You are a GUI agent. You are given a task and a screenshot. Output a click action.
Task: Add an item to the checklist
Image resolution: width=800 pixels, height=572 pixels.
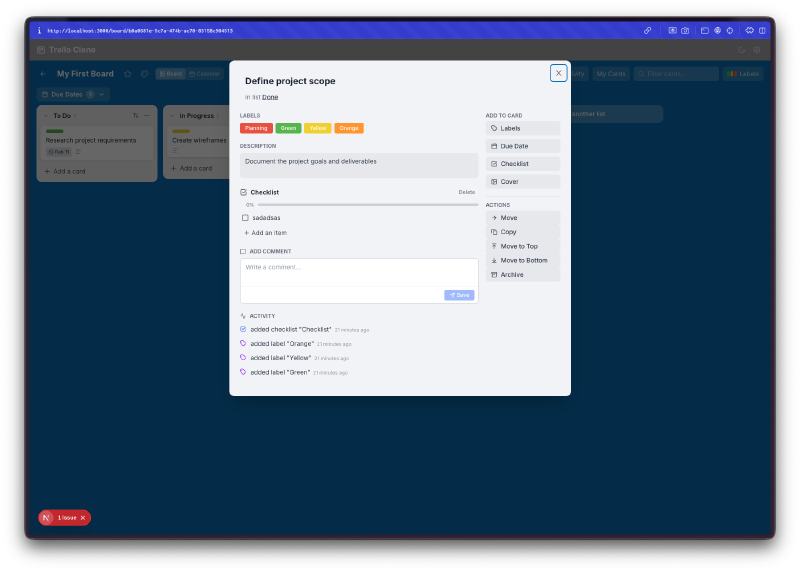[268, 233]
